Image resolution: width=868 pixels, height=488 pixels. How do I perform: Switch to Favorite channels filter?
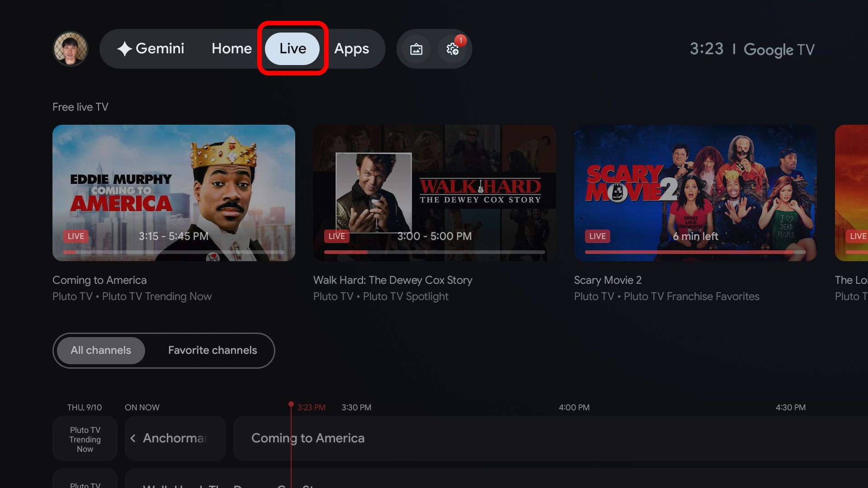tap(212, 350)
